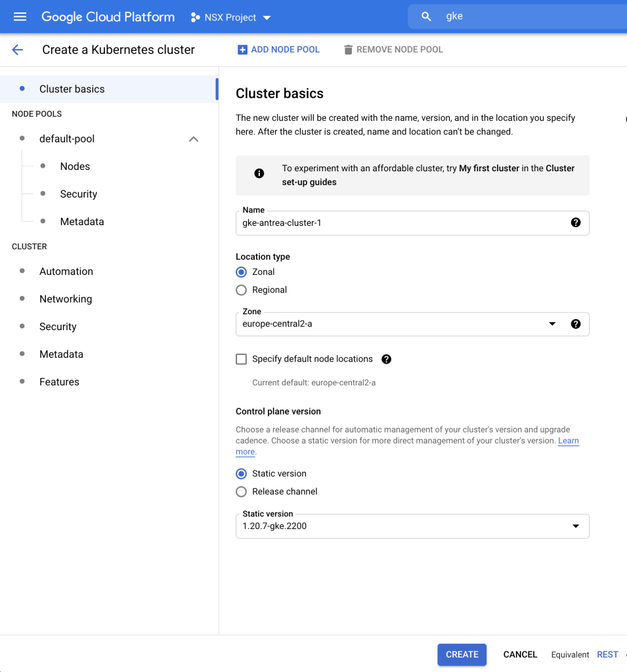
Task: Click Add Node Pool plus icon
Action: coord(242,50)
